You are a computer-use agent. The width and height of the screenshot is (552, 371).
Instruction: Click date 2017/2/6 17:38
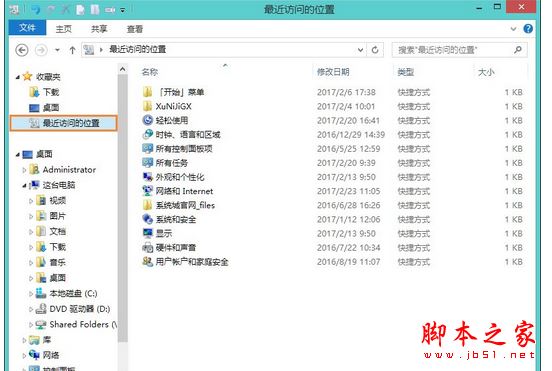[x=346, y=92]
